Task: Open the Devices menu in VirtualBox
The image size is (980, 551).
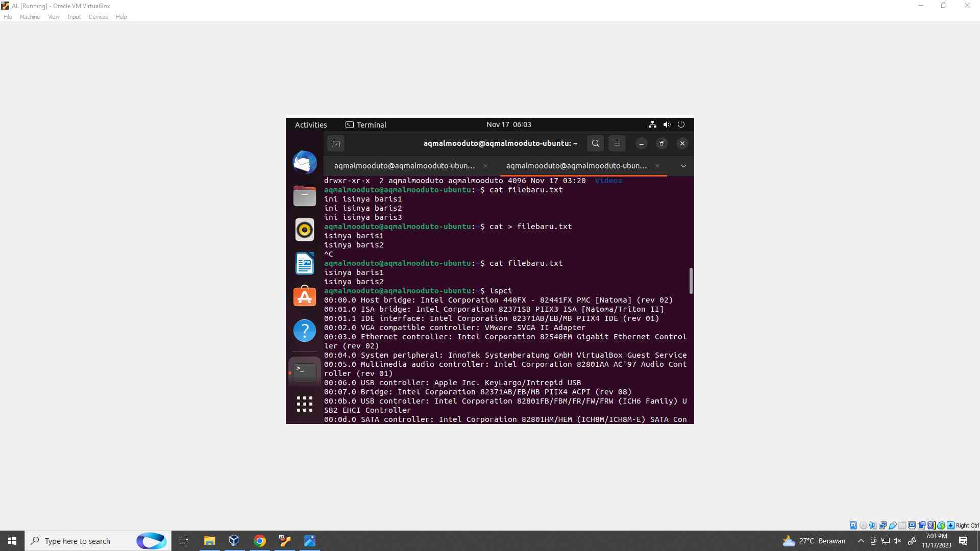Action: [98, 17]
